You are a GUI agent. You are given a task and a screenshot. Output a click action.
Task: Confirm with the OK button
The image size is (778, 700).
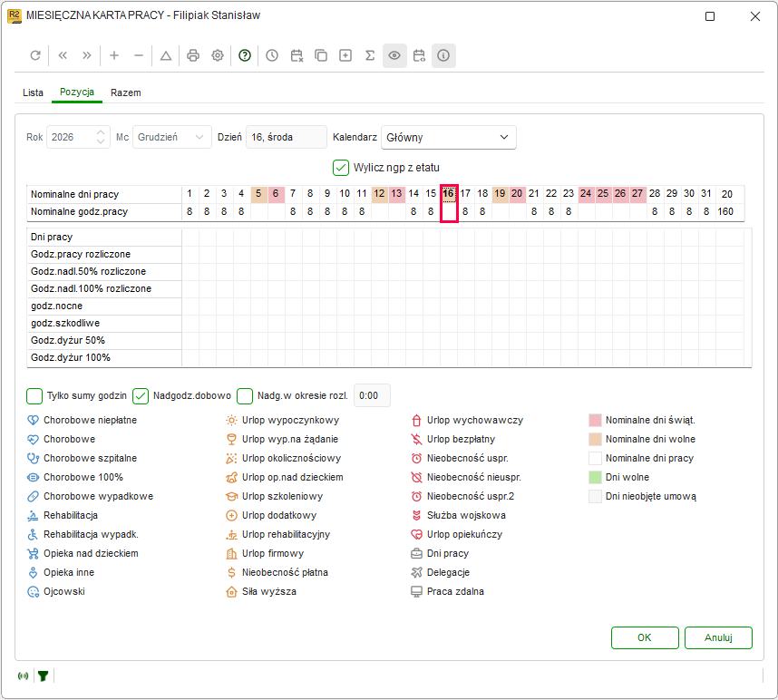[645, 638]
